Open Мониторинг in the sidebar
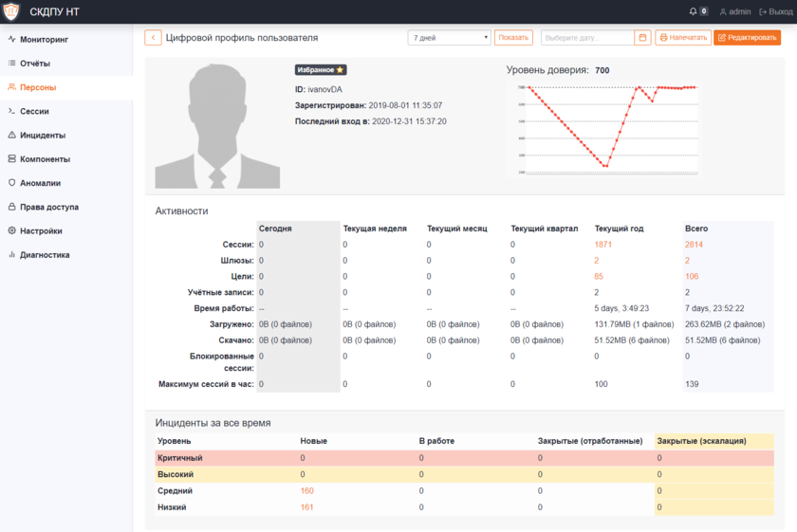The image size is (797, 532). [x=45, y=40]
